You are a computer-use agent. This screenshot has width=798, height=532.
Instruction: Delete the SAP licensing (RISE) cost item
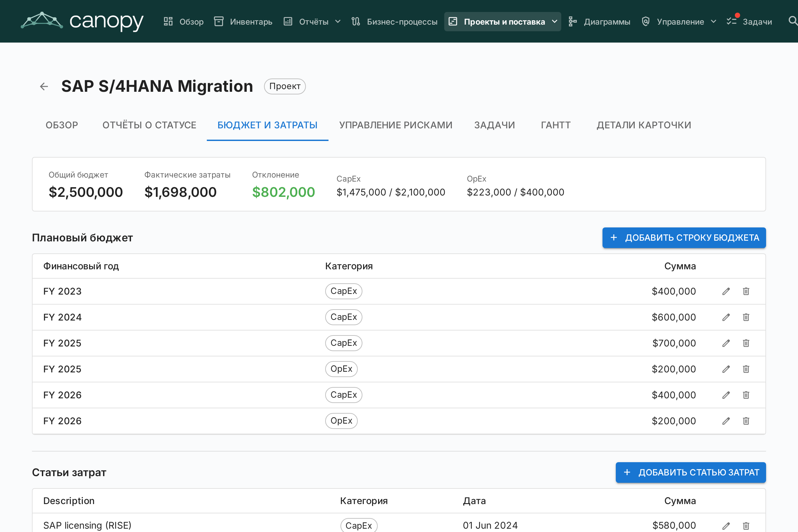pos(746,526)
